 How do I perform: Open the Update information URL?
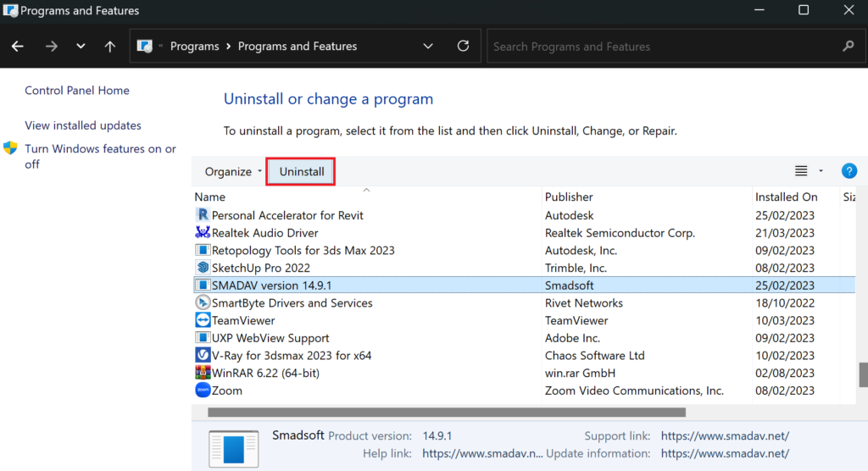point(725,454)
